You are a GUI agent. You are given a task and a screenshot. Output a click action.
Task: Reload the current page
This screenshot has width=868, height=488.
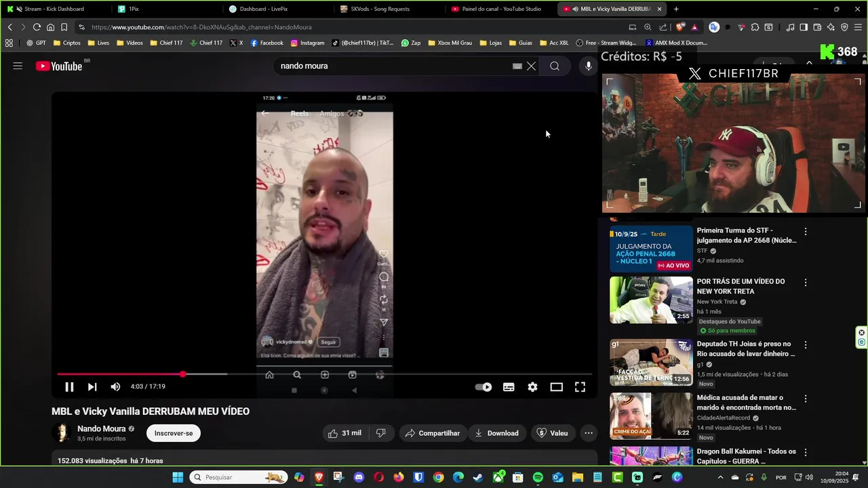(x=37, y=27)
